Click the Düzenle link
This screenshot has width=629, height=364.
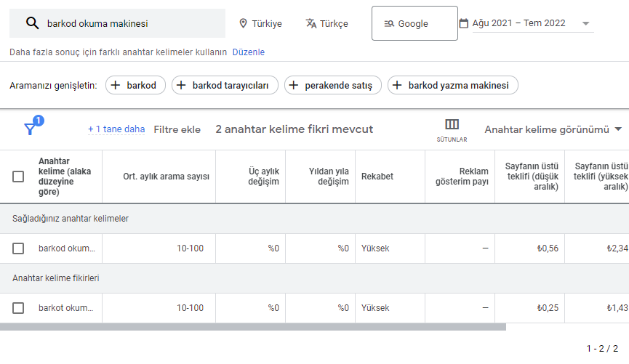248,52
